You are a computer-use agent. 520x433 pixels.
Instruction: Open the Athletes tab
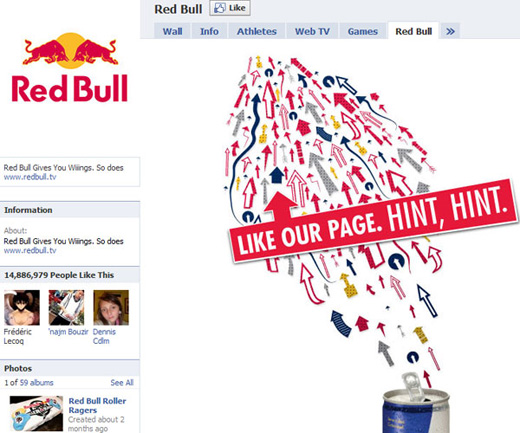coord(257,31)
